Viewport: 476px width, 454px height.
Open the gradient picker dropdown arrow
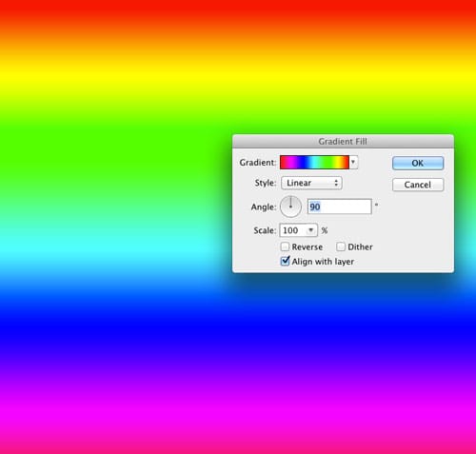(x=353, y=162)
